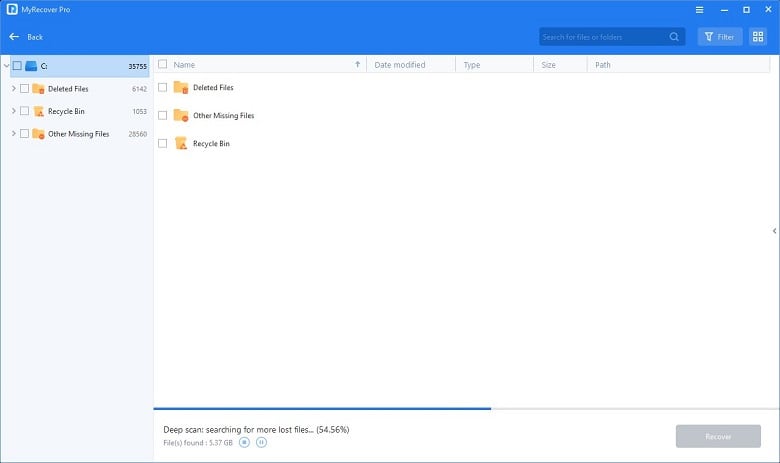Click Recycle Bin icon in file list
780x463 pixels.
181,143
